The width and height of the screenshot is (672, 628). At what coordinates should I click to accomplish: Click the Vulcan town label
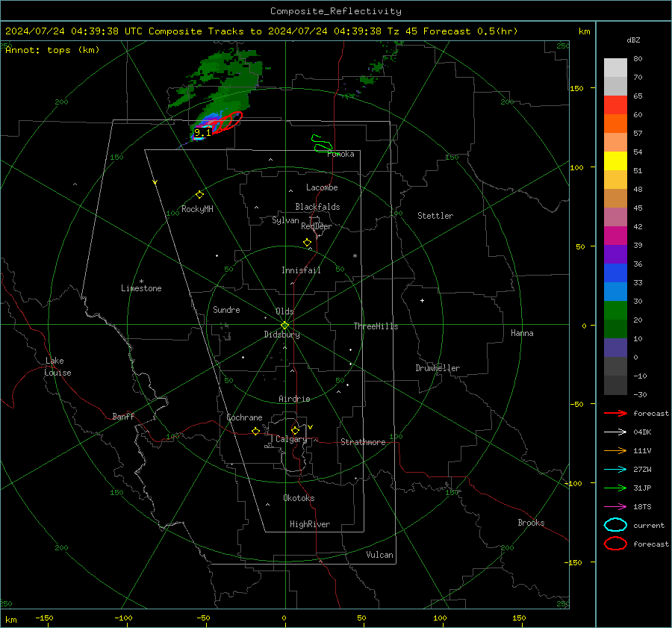pyautogui.click(x=379, y=555)
